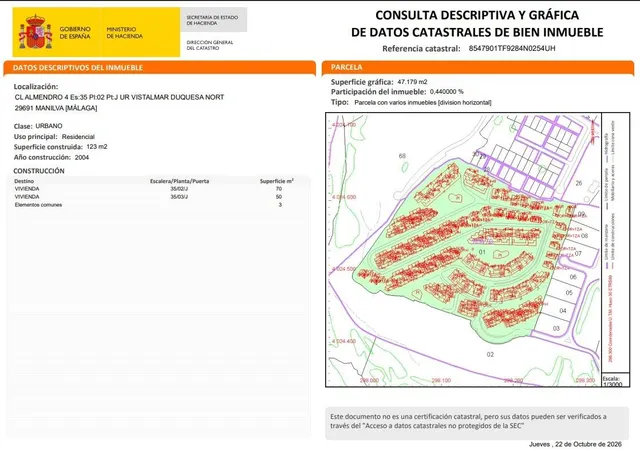Click the surface value '50' in table

tap(279, 197)
